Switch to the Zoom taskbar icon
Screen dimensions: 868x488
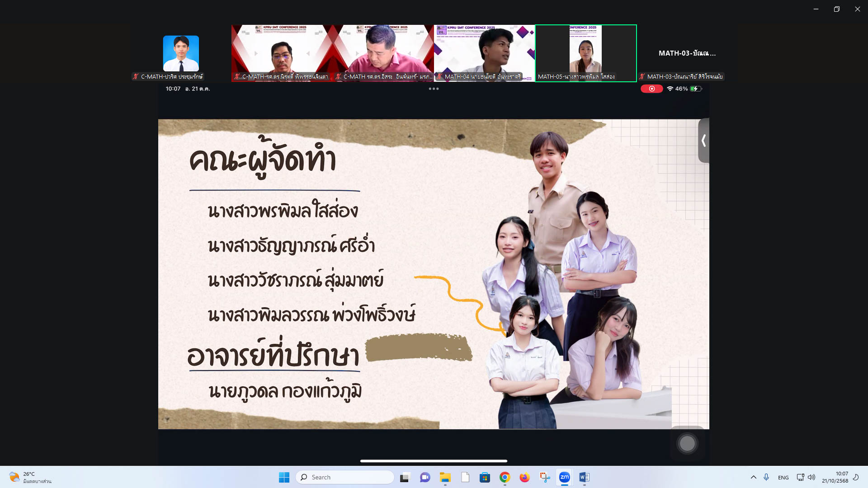(x=564, y=477)
